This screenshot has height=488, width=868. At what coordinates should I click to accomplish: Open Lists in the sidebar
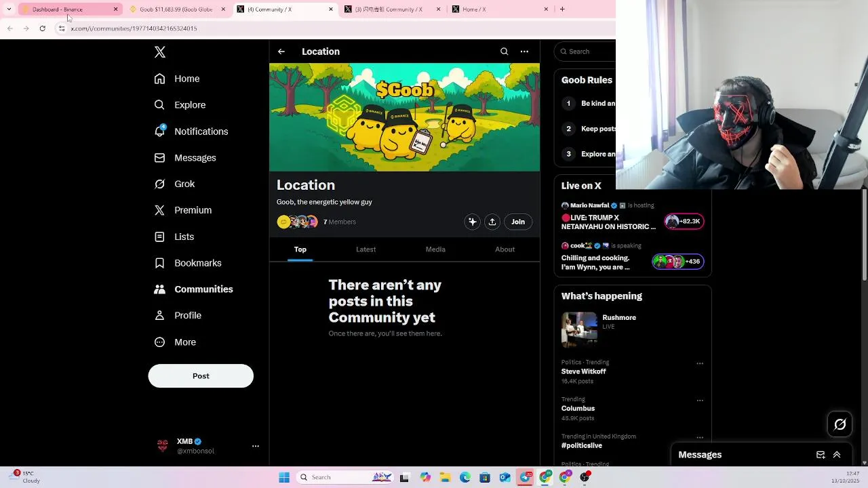click(x=174, y=237)
